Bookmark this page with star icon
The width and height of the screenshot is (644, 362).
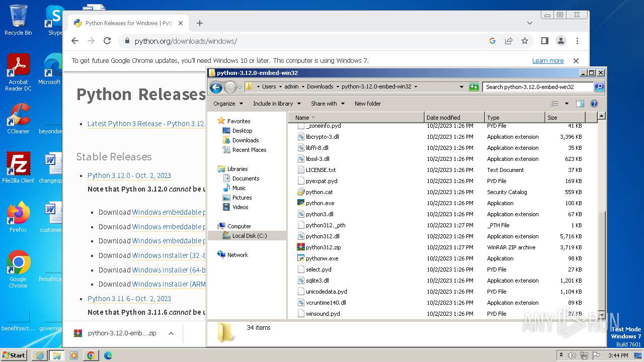[525, 41]
